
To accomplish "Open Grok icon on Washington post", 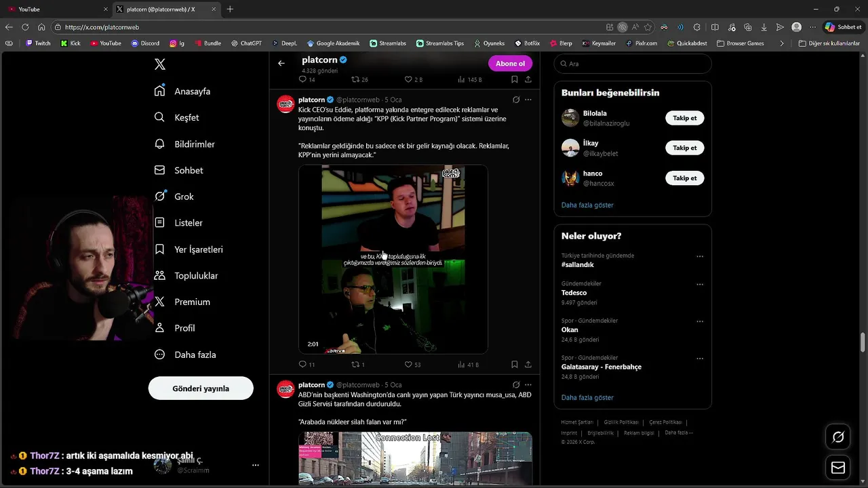I will [x=515, y=385].
